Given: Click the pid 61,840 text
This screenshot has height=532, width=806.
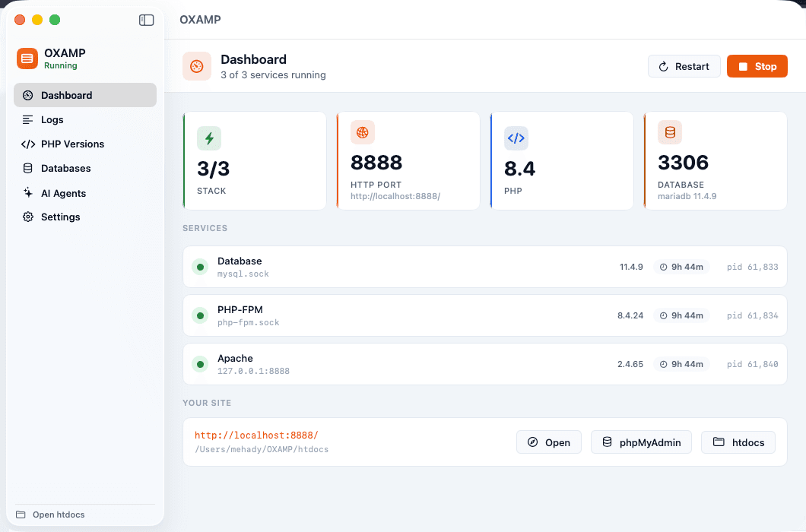Looking at the screenshot, I should click(x=753, y=365).
